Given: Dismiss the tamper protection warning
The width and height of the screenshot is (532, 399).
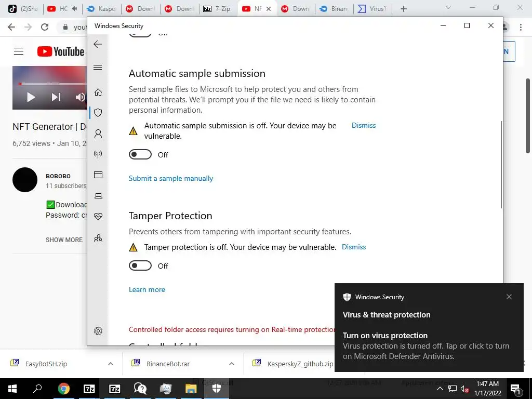Looking at the screenshot, I should pos(354,247).
